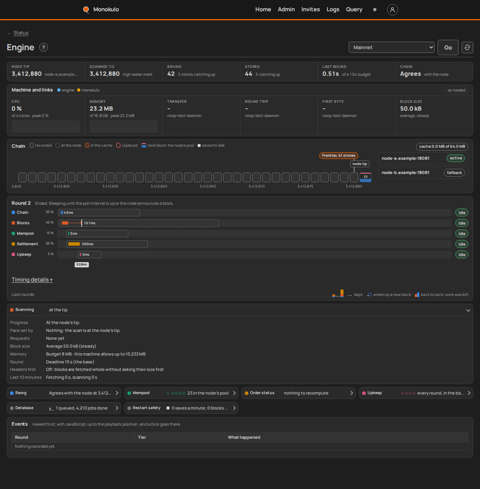
Task: Open Mempool card chevron arrow
Action: tap(234, 393)
